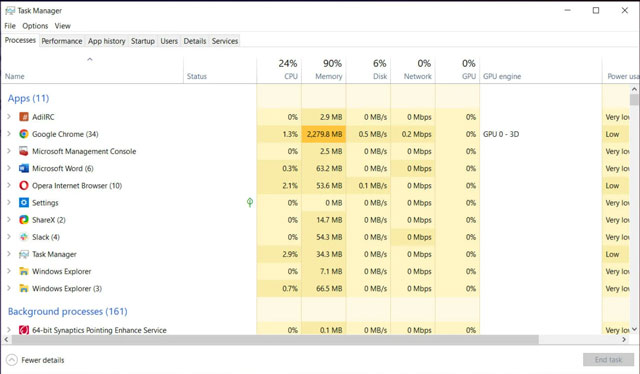Sort by the GPU engine column header
The height and width of the screenshot is (374, 640).
(541, 69)
